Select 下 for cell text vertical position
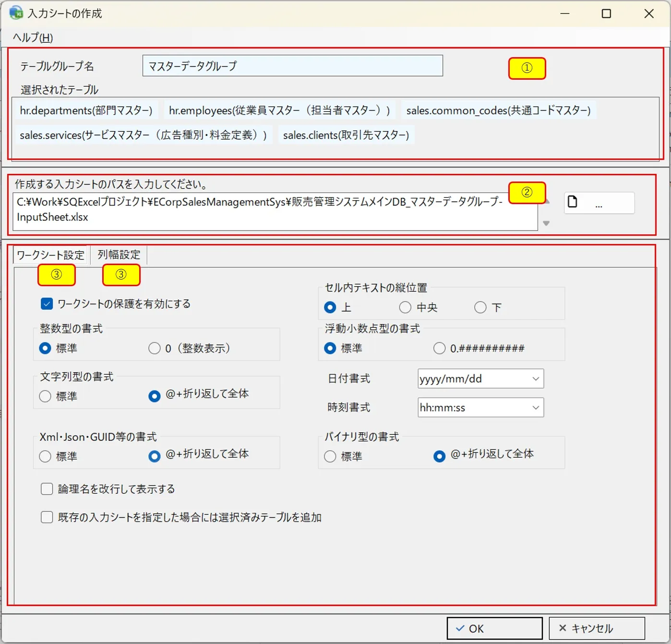Viewport: 671px width, 644px height. pos(488,307)
